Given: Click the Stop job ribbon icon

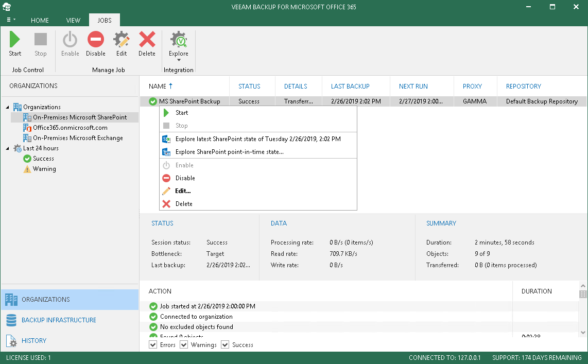Looking at the screenshot, I should click(x=41, y=39).
